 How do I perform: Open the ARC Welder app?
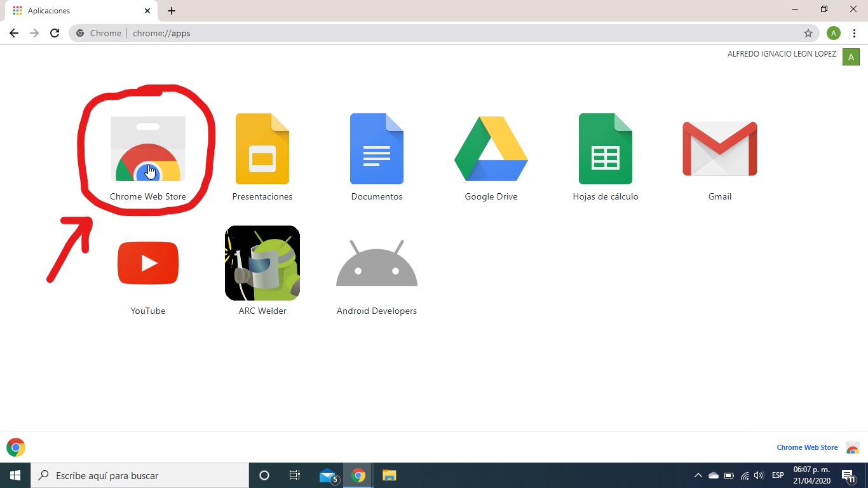[262, 272]
